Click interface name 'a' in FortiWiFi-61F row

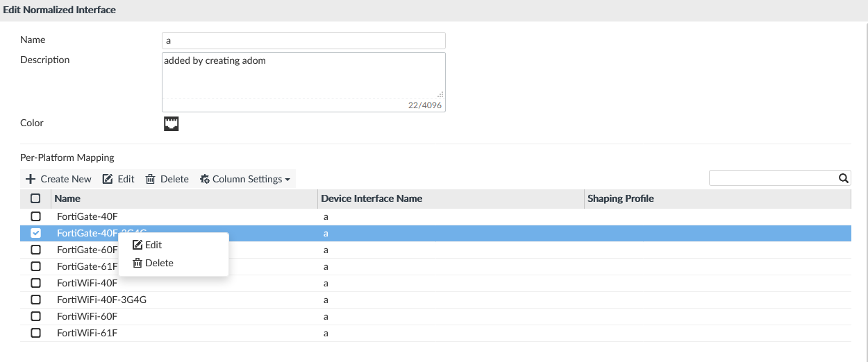coord(326,334)
